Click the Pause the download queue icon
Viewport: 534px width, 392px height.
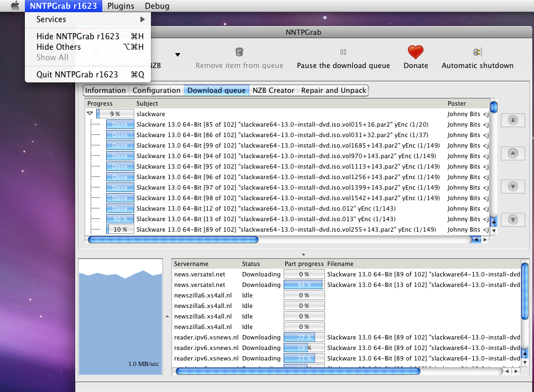tap(343, 53)
